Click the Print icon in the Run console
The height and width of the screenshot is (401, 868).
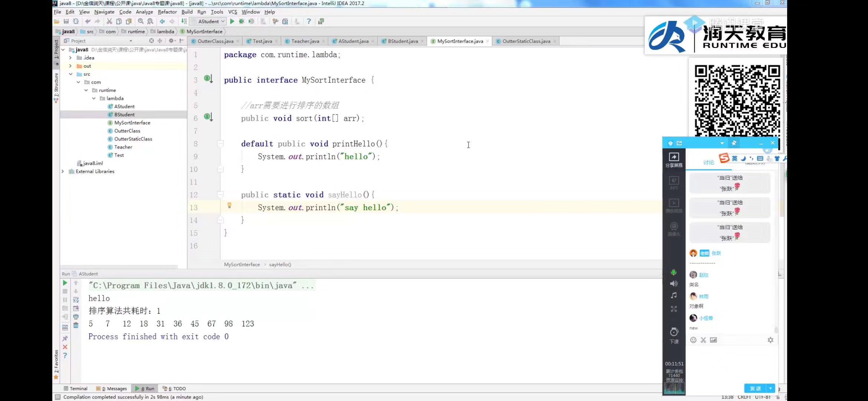pyautogui.click(x=76, y=317)
